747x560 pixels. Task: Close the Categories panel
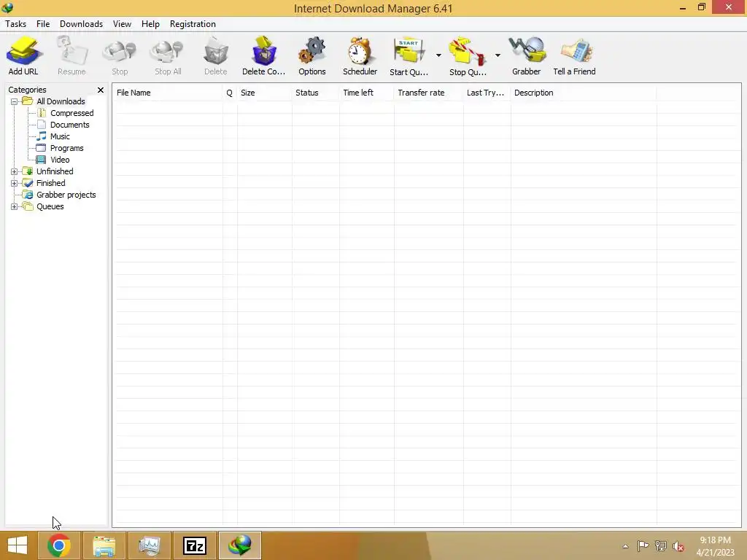[101, 90]
